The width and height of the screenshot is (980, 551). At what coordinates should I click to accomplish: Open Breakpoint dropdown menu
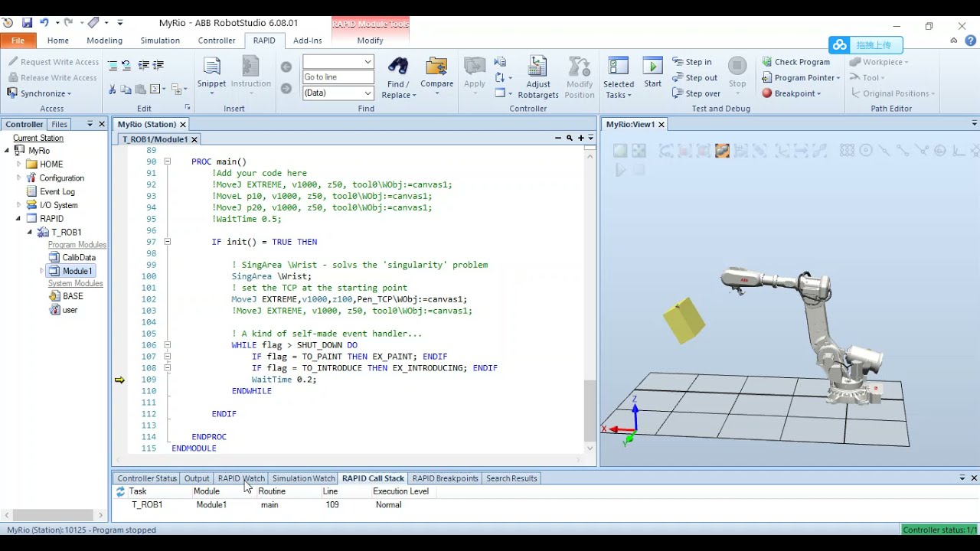click(792, 93)
